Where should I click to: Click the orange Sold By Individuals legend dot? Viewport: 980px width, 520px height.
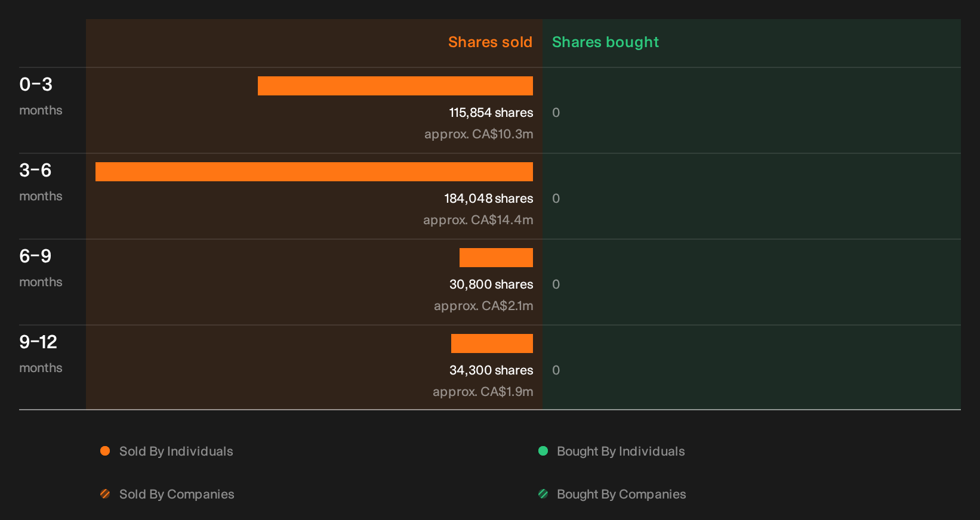coord(105,451)
